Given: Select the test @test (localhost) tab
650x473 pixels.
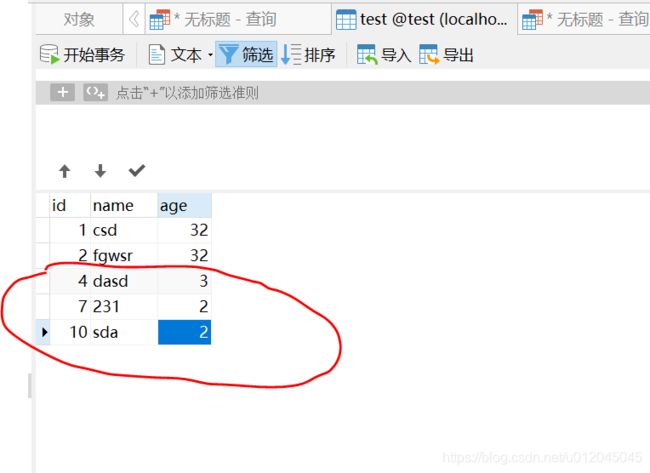Looking at the screenshot, I should pos(424,19).
